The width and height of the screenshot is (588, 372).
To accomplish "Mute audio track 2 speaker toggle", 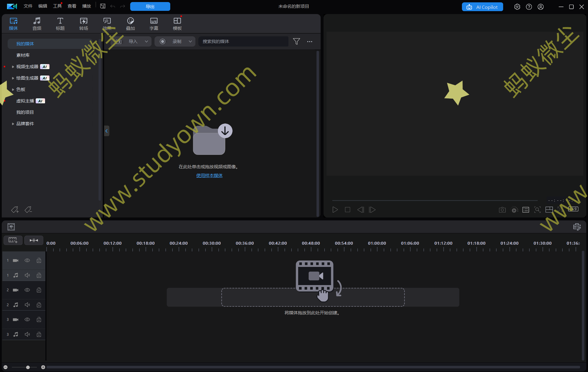I will pos(27,305).
